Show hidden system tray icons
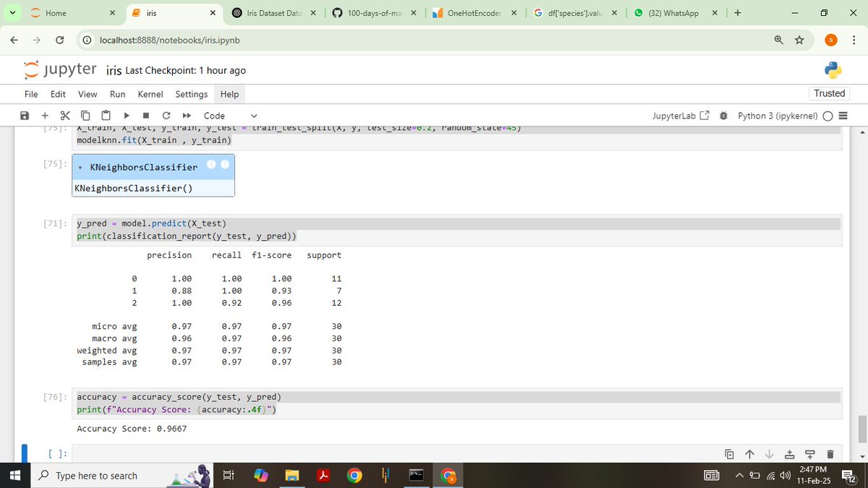Screen dimensions: 868x488 point(740,475)
